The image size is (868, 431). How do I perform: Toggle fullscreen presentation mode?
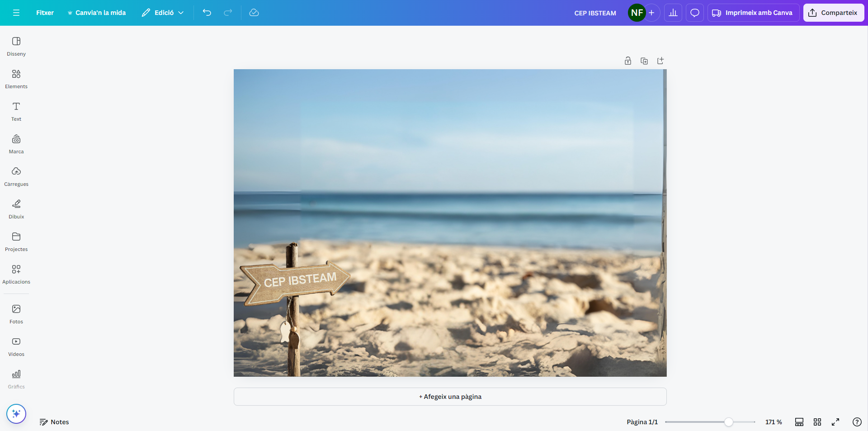pos(835,422)
